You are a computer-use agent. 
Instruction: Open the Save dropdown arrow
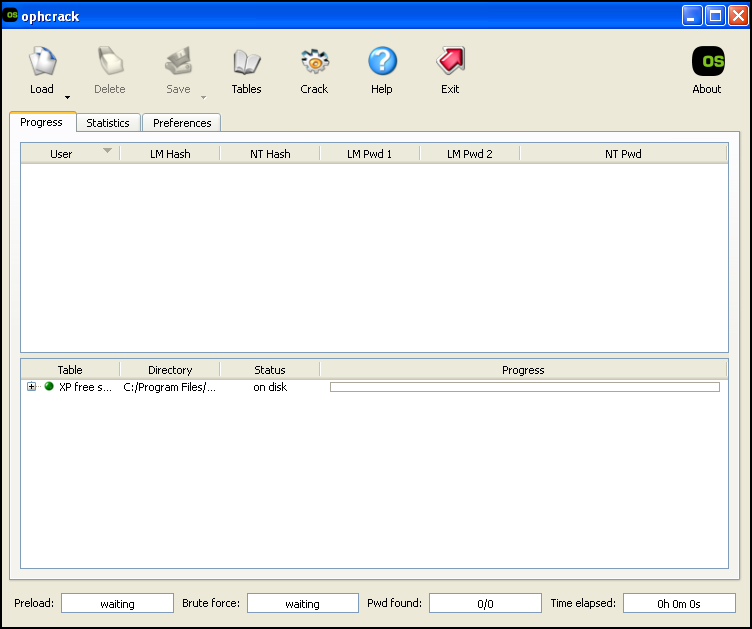[203, 97]
